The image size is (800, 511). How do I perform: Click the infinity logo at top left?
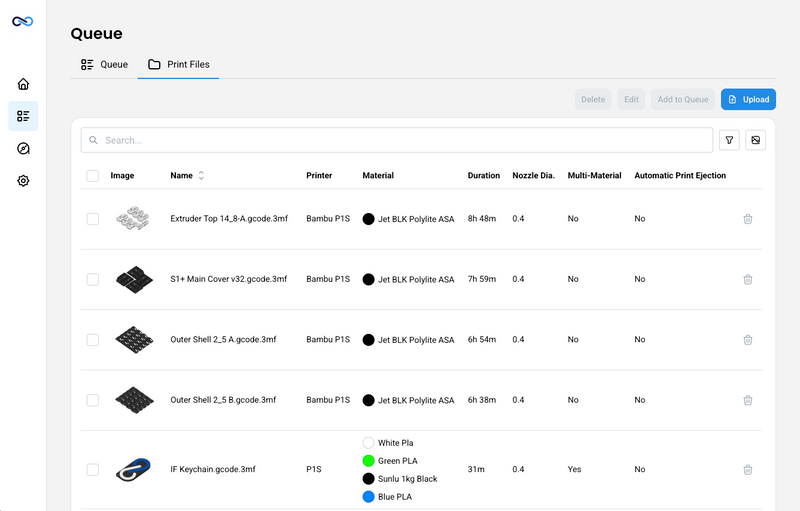coord(23,21)
